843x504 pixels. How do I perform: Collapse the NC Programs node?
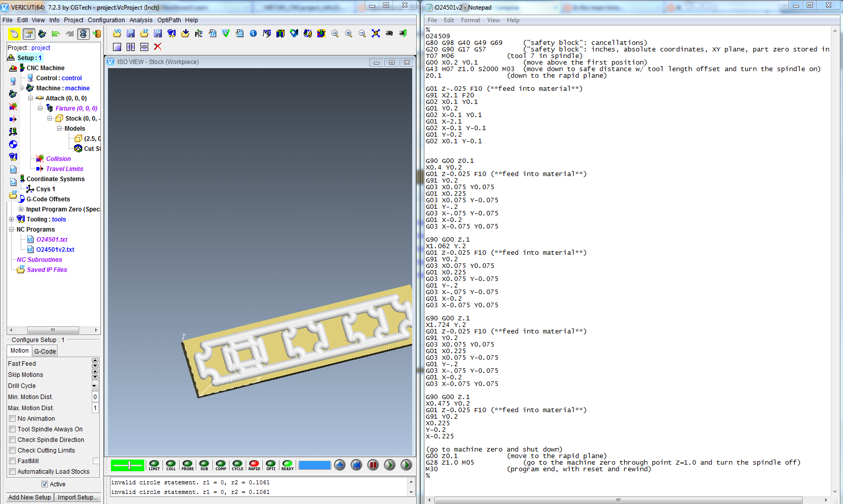tap(12, 230)
